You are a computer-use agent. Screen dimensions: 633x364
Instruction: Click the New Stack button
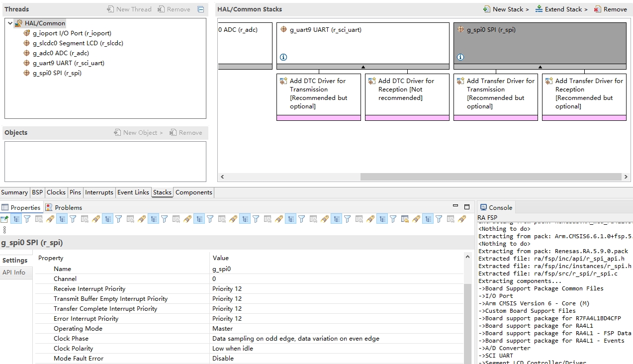(506, 9)
